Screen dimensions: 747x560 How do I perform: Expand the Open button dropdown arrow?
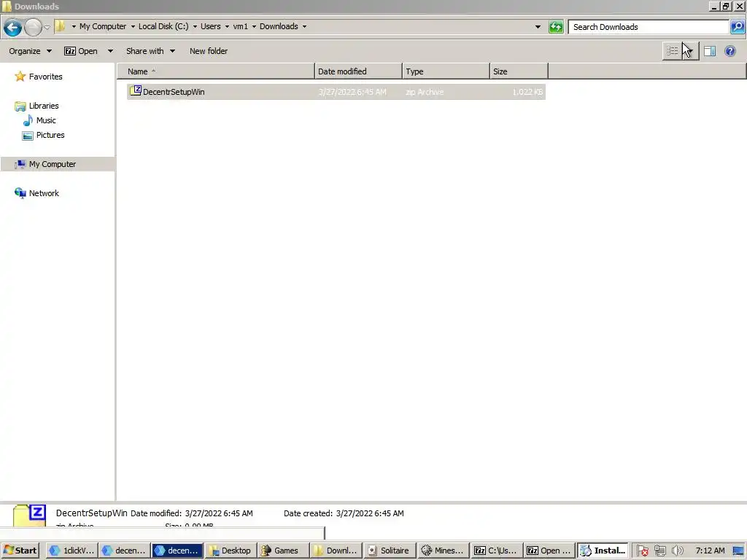pyautogui.click(x=111, y=51)
